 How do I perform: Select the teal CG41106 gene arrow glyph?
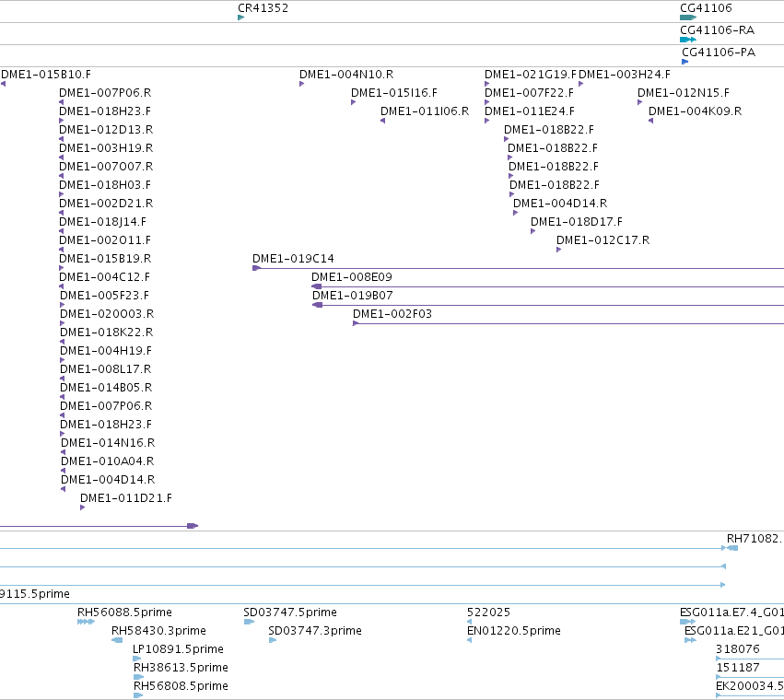point(688,17)
